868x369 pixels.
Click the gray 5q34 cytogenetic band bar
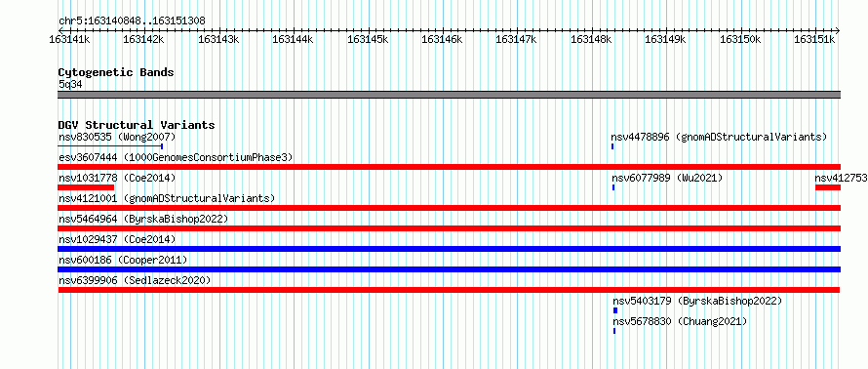pyautogui.click(x=449, y=95)
